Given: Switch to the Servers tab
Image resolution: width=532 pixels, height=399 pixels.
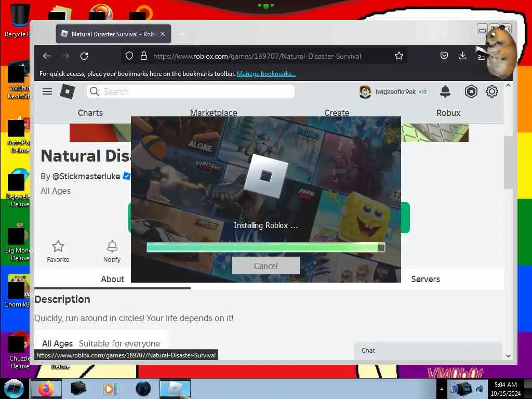Looking at the screenshot, I should tap(425, 279).
